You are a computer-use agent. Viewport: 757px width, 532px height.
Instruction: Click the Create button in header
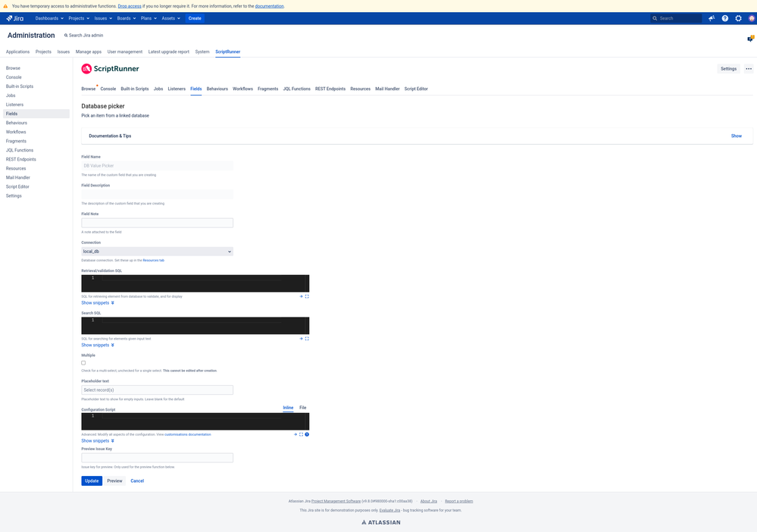coord(195,18)
